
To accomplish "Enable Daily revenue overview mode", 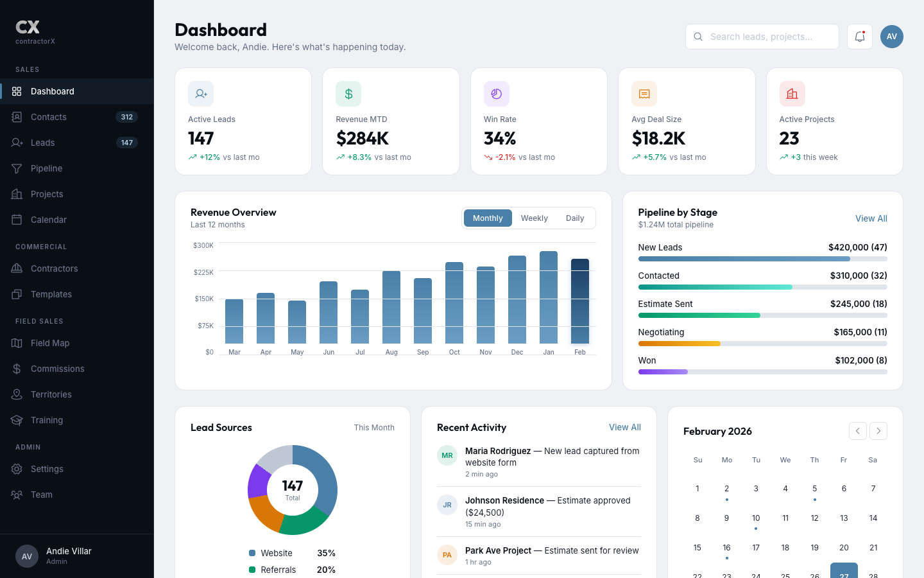I will [574, 218].
